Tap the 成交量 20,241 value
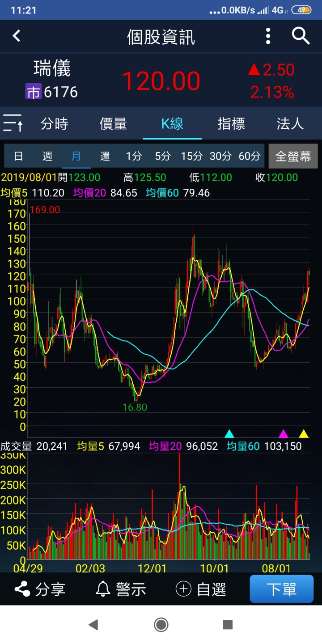The image size is (322, 644). click(x=34, y=446)
